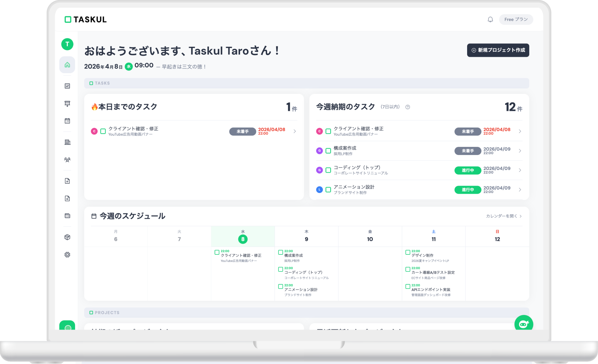
Task: Open the settings gear at the sidebar bottom
Action: click(67, 254)
